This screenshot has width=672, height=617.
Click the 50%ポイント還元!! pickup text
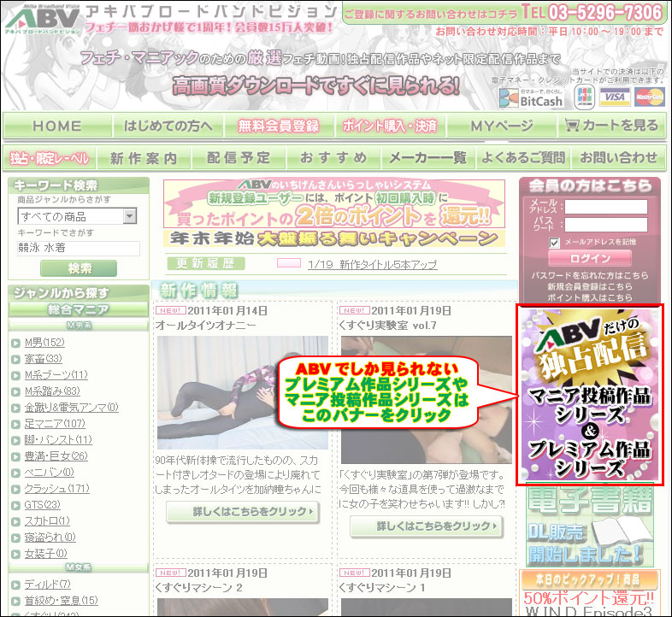(589, 597)
